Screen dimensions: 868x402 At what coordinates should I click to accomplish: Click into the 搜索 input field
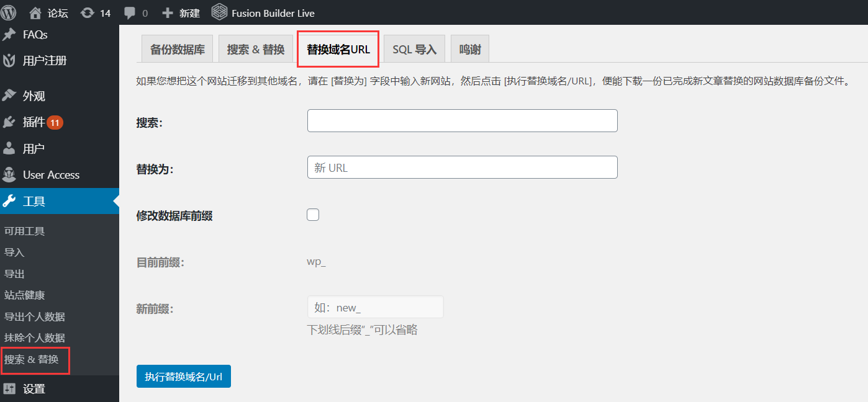462,121
